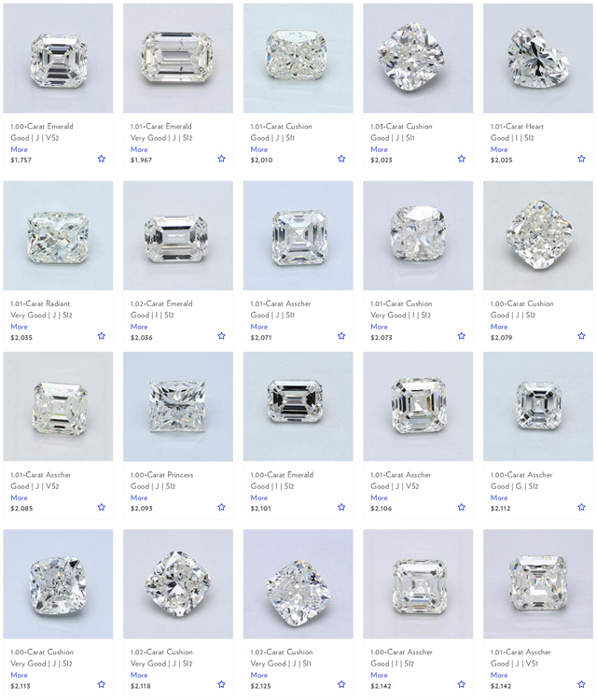View the $2,101 Emerald diamond thumbnail
The height and width of the screenshot is (700, 597).
[298, 407]
